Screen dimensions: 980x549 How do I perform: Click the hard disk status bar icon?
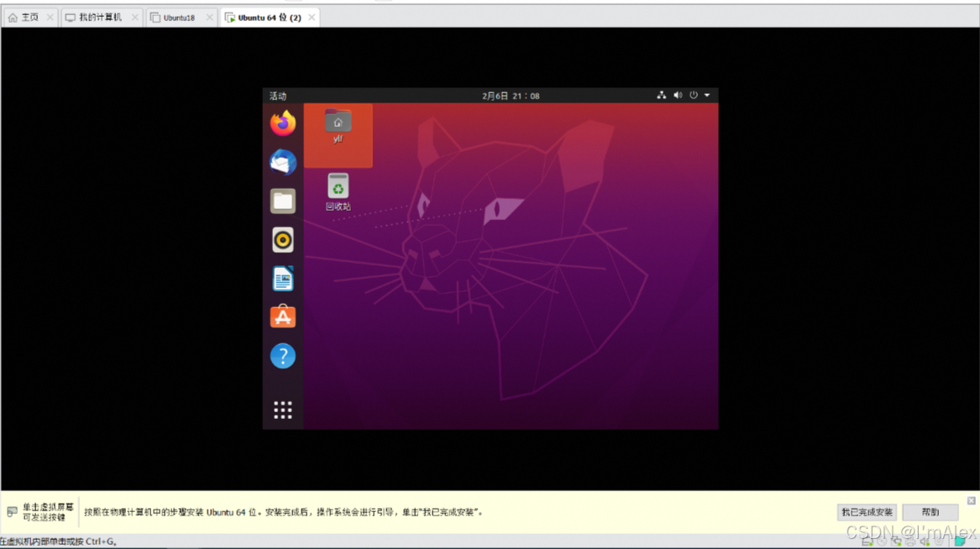[x=867, y=542]
